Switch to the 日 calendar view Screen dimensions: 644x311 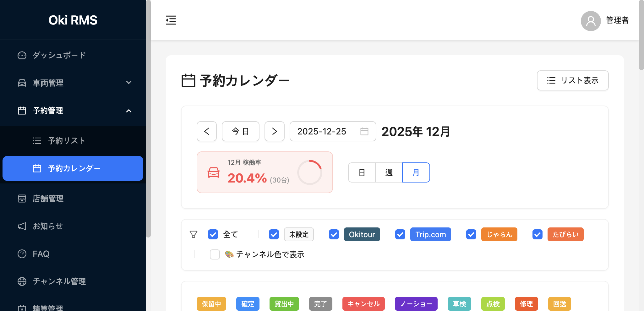(362, 172)
